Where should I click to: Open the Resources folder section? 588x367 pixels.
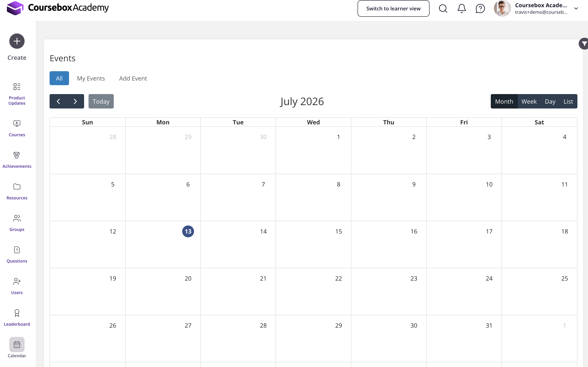(x=17, y=192)
